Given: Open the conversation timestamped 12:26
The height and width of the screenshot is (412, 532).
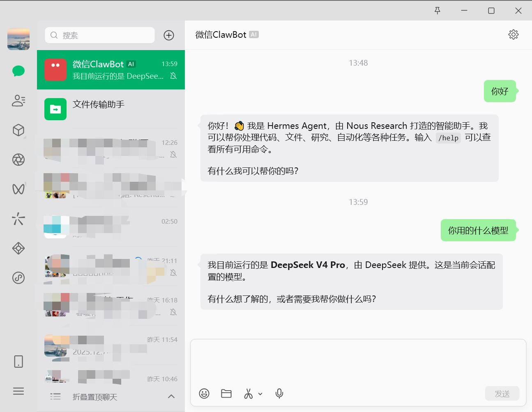Looking at the screenshot, I should [111, 149].
